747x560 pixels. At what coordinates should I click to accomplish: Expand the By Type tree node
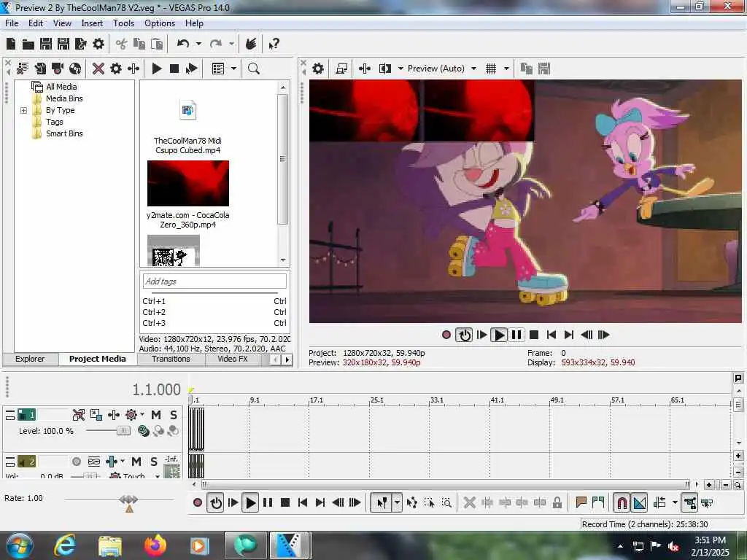23,111
